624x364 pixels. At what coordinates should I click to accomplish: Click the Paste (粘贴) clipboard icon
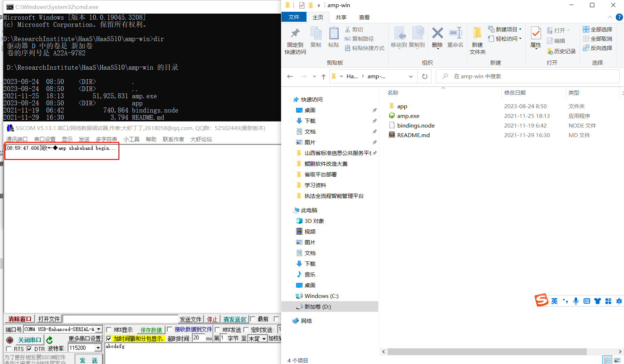[x=334, y=33]
